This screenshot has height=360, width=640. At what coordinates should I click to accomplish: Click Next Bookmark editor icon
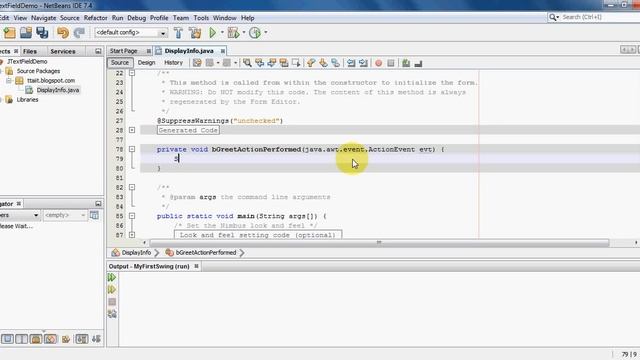click(x=323, y=63)
